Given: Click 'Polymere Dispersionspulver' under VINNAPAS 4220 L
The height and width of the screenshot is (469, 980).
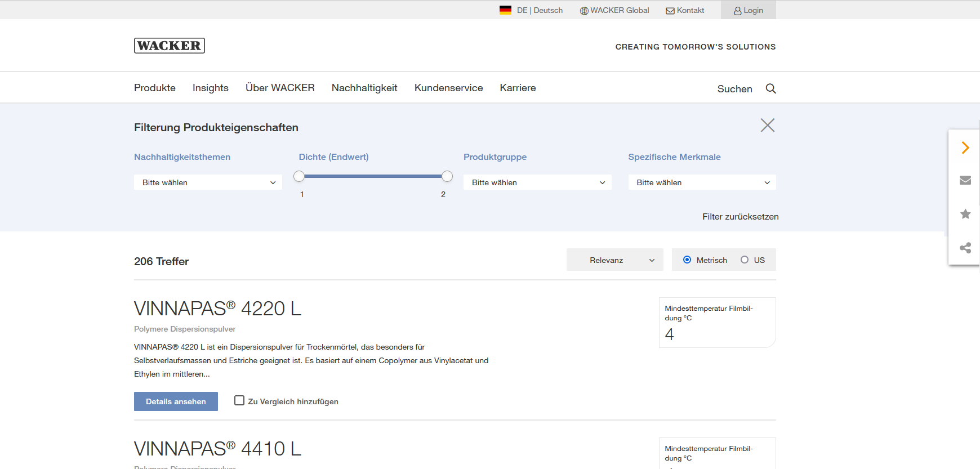Looking at the screenshot, I should pos(185,329).
